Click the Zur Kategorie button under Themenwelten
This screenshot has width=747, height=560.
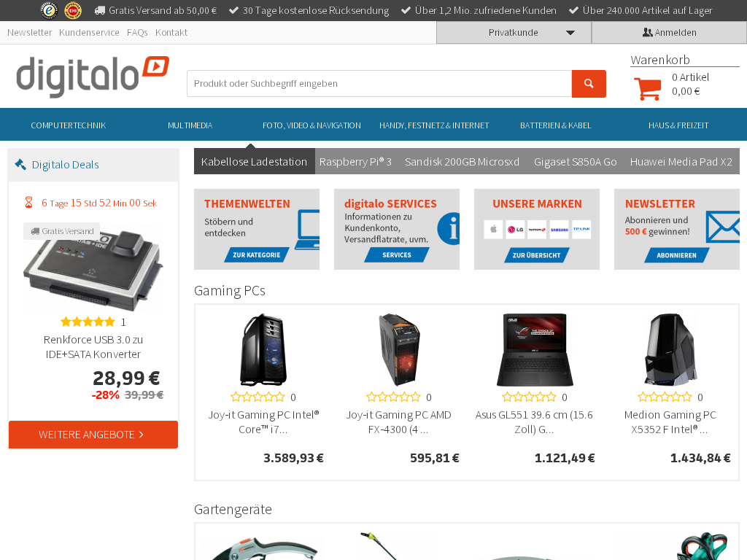[x=257, y=254]
